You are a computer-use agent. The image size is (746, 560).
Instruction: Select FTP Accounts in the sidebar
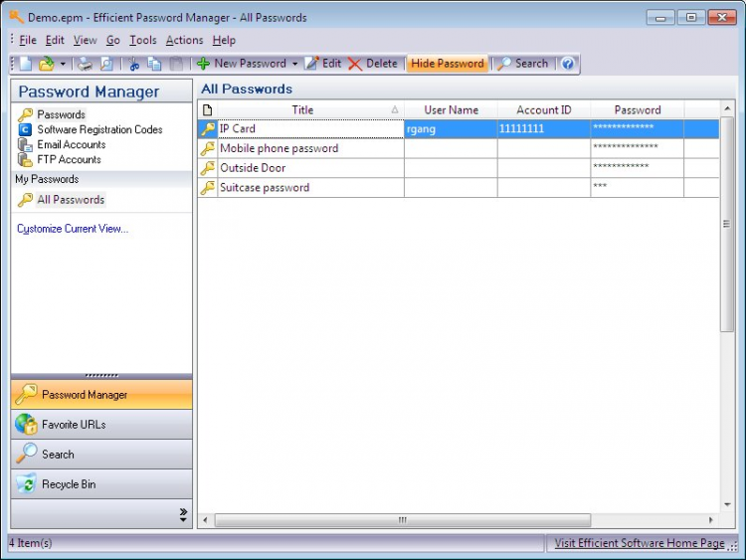(59, 159)
